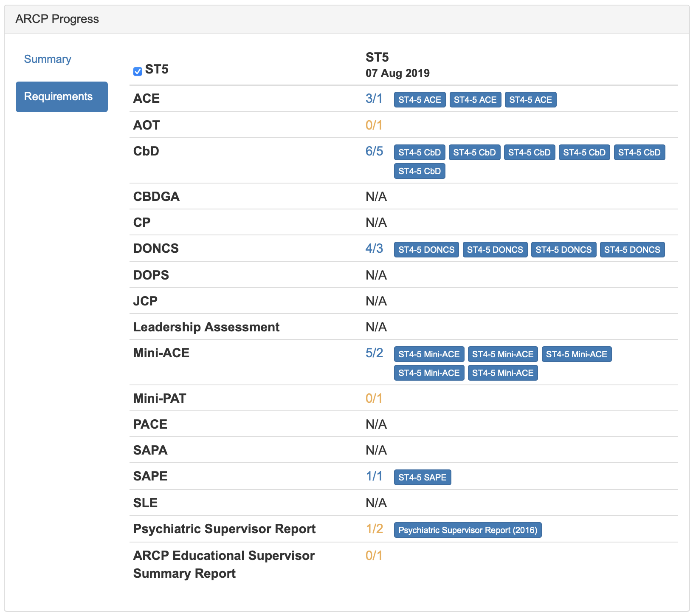Image resolution: width=693 pixels, height=616 pixels.
Task: Open the last ST4-5 ACE badge
Action: coord(530,100)
